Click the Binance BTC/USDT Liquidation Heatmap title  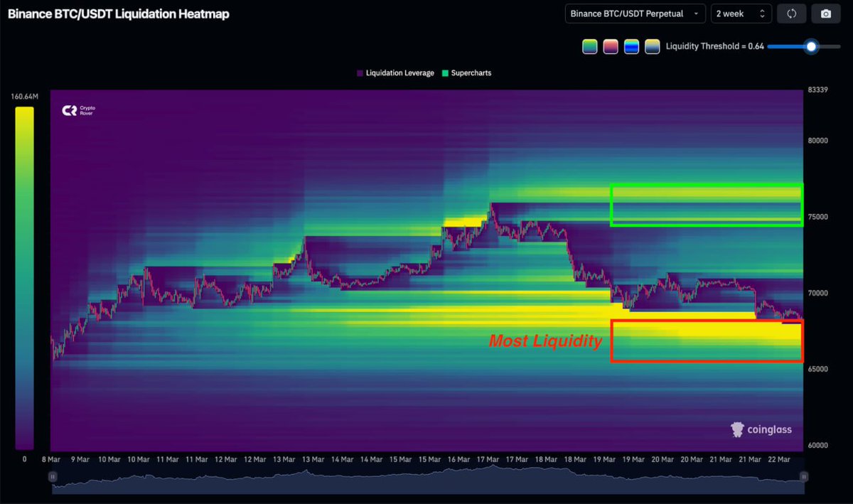click(117, 13)
